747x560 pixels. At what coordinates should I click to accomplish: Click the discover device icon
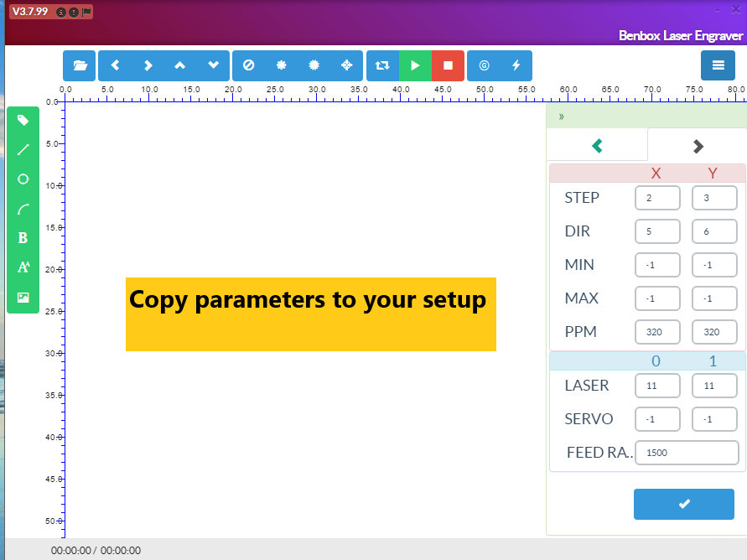coord(484,65)
